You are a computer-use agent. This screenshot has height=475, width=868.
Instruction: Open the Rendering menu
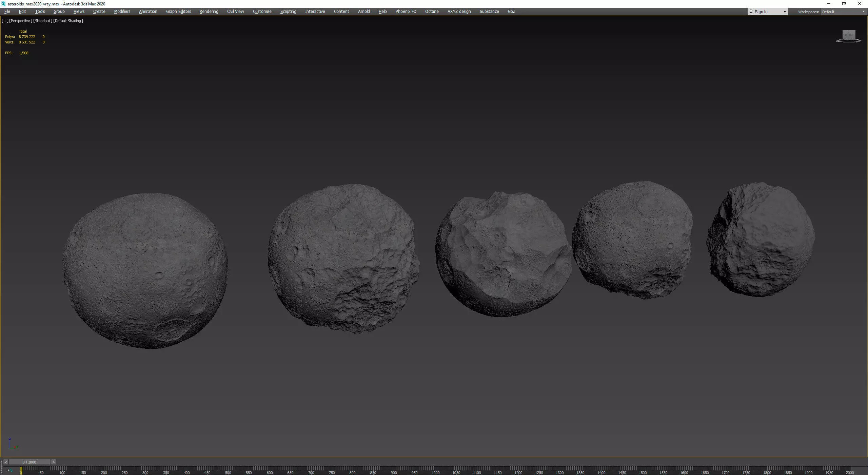click(x=209, y=12)
